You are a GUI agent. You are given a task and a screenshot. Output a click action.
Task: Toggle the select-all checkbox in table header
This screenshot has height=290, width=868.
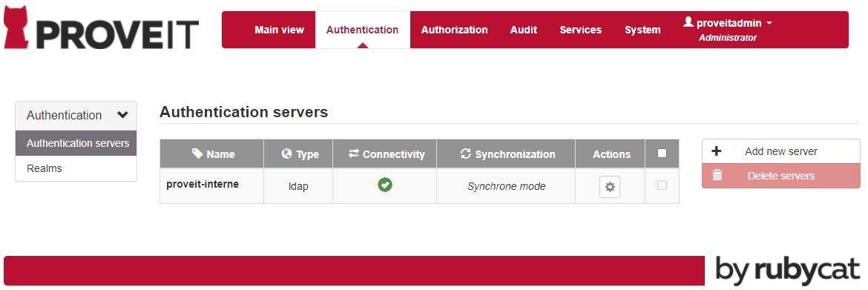(x=662, y=154)
